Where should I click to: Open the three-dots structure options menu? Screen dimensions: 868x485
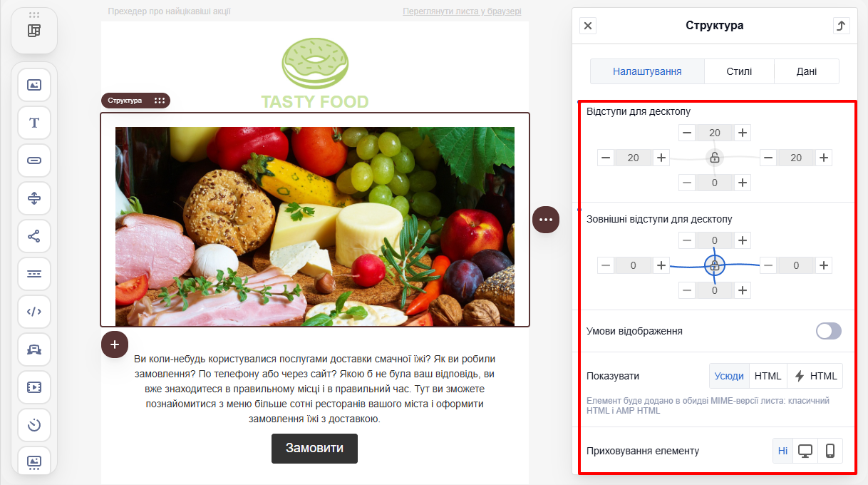546,220
